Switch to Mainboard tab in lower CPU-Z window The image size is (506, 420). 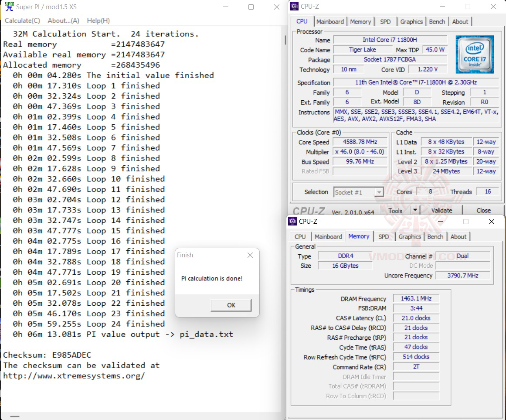click(x=328, y=237)
